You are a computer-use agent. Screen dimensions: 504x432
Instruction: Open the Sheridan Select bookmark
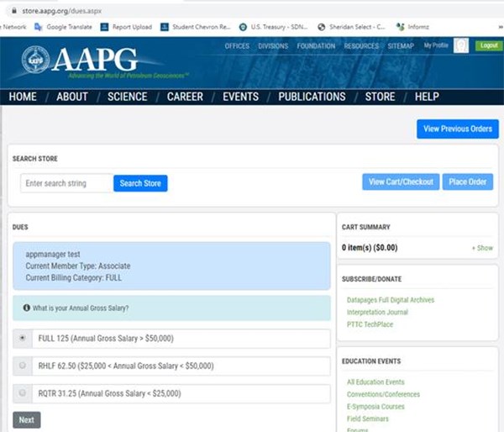coord(351,27)
